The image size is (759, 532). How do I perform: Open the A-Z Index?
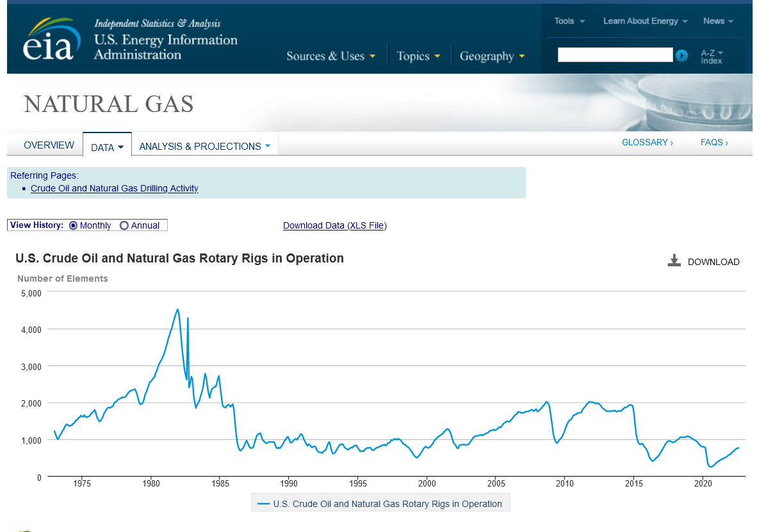(712, 56)
